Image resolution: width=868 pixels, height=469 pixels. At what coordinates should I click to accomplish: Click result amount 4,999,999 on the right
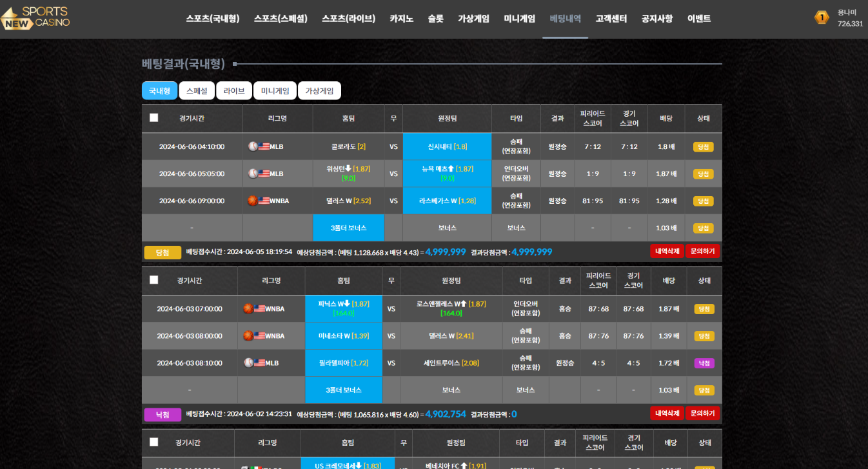point(531,252)
